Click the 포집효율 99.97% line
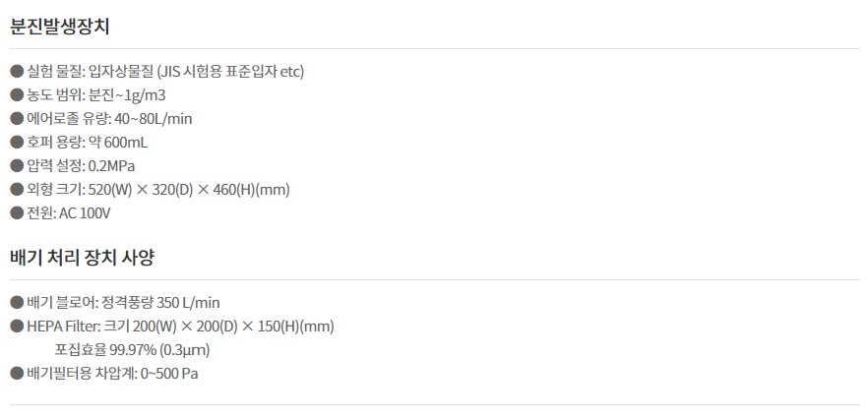Image resolution: width=868 pixels, height=417 pixels. [132, 349]
